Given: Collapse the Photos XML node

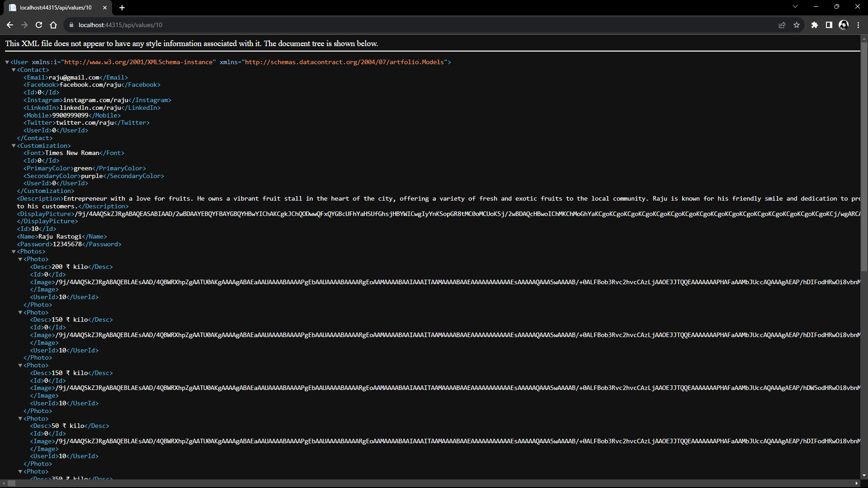Looking at the screenshot, I should pos(14,252).
